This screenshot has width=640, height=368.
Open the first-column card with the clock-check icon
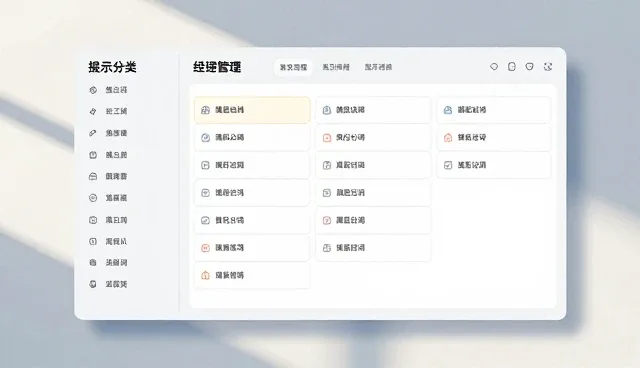click(252, 137)
